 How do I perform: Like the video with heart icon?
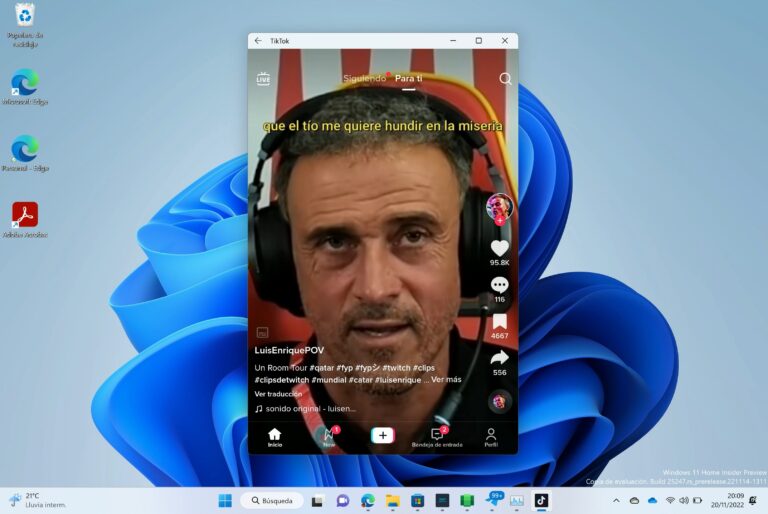pos(500,249)
